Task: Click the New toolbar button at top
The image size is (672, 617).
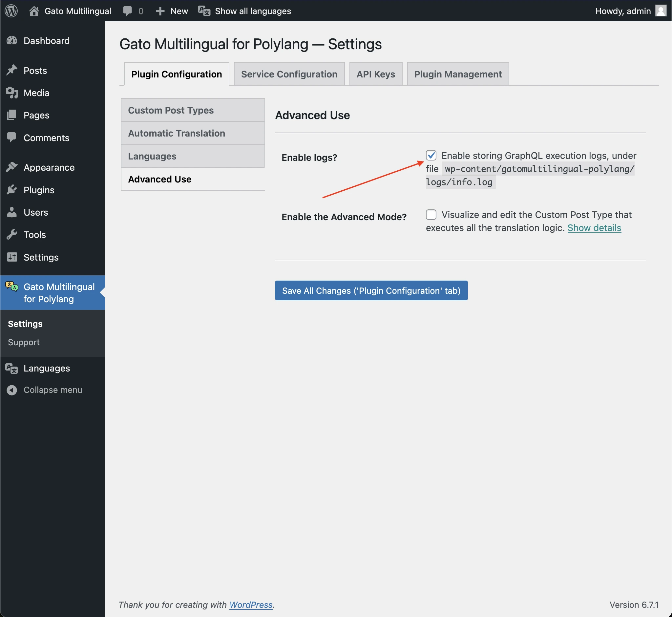Action: click(172, 11)
